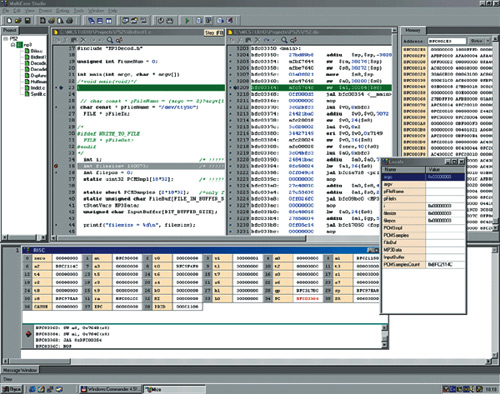The image size is (500, 394).
Task: Click the memory Address input field
Action: tap(447, 41)
